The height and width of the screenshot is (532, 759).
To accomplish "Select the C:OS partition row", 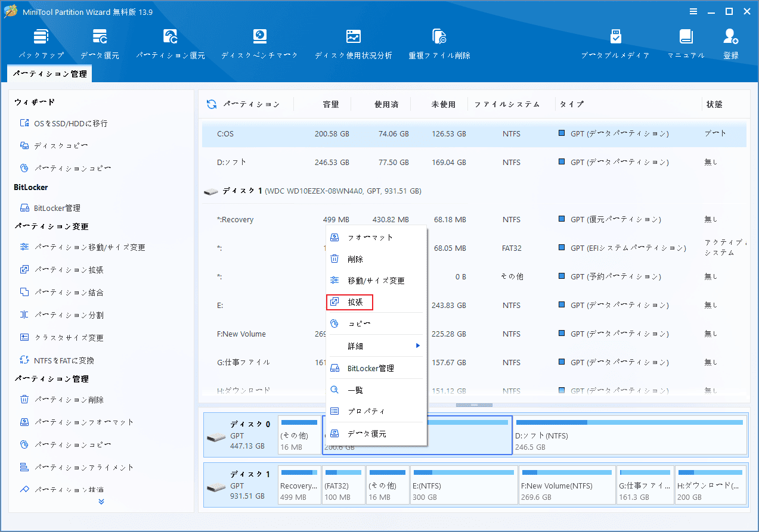I will [474, 133].
